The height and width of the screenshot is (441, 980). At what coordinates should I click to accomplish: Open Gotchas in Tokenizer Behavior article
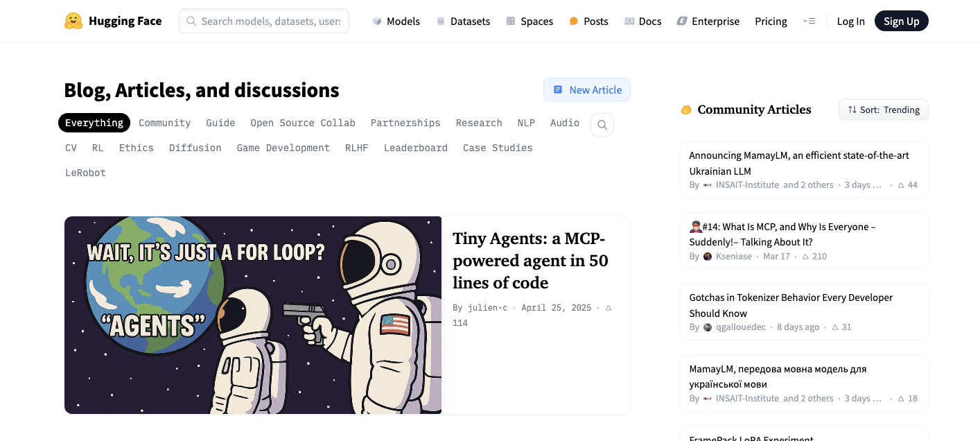coord(791,305)
